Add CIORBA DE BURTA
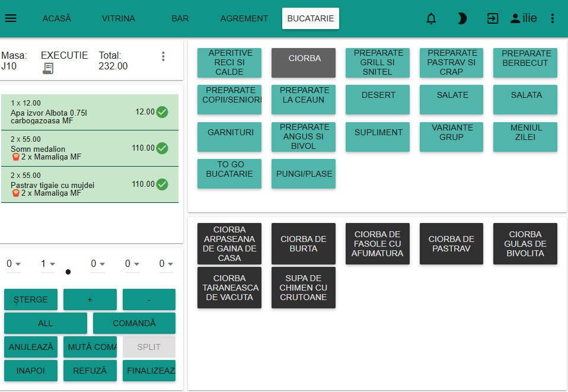Viewport: 568px width, 392px height. 304,244
